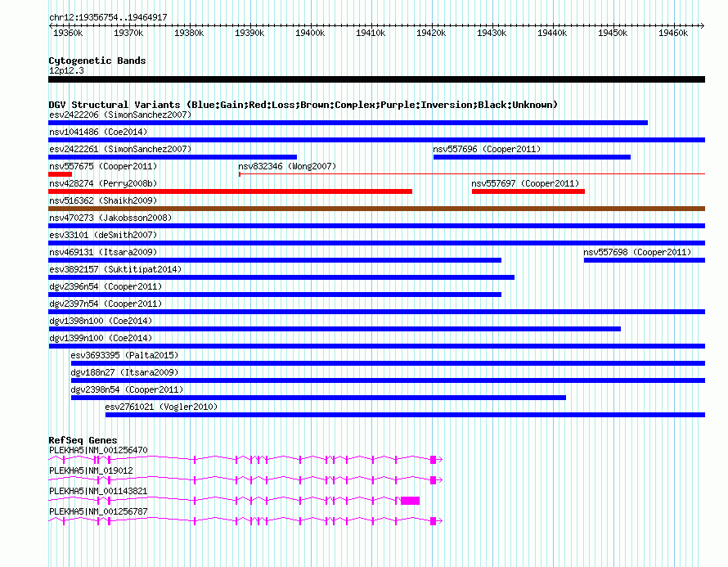Select the blue nsv557698 gain bar
The image size is (728, 567).
645,260
